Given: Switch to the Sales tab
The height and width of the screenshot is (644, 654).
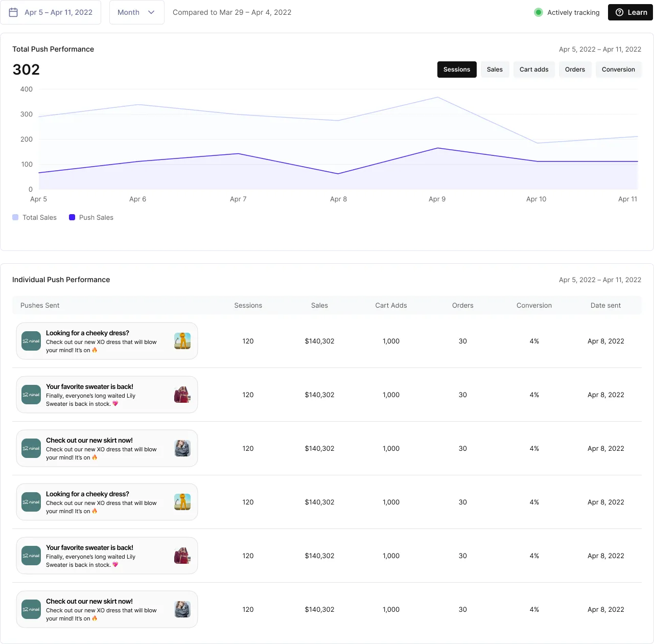Looking at the screenshot, I should pos(495,70).
